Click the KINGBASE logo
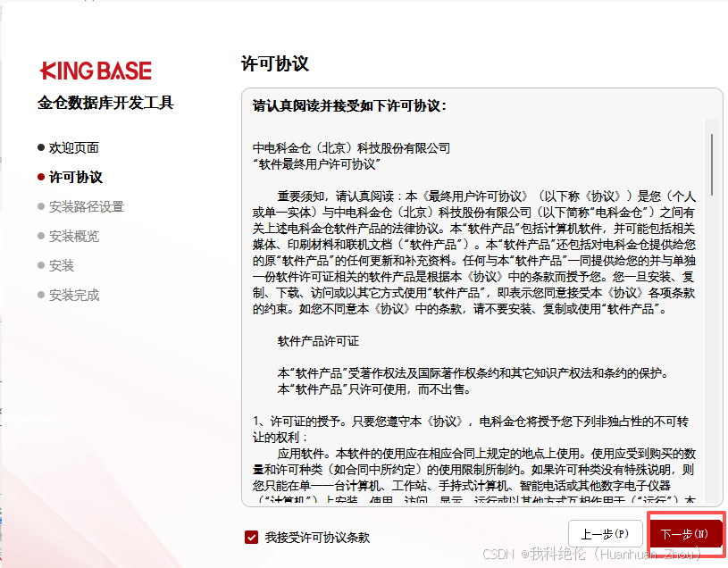The height and width of the screenshot is (568, 728). coord(96,71)
